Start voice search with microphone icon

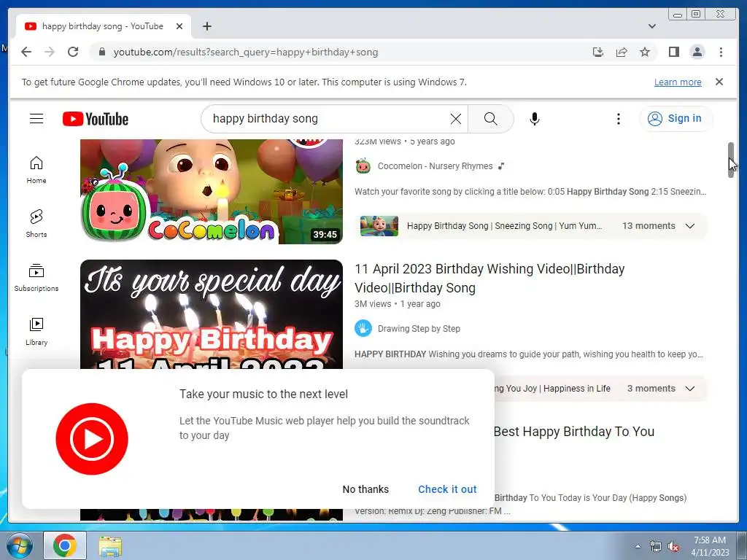coord(535,119)
